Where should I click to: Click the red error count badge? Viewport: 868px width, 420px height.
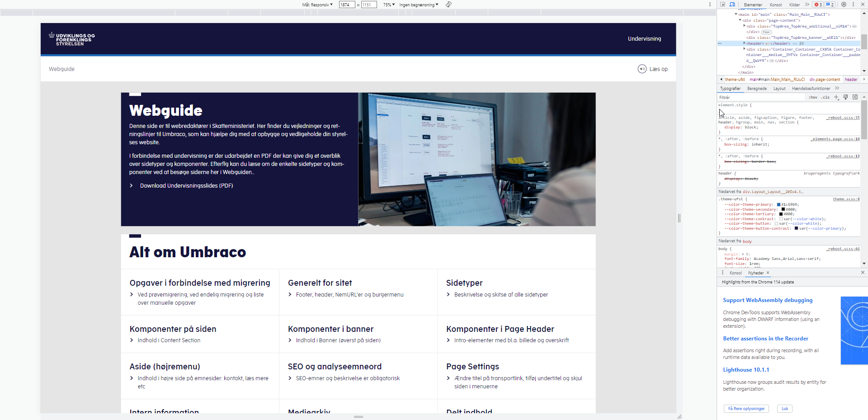point(818,5)
